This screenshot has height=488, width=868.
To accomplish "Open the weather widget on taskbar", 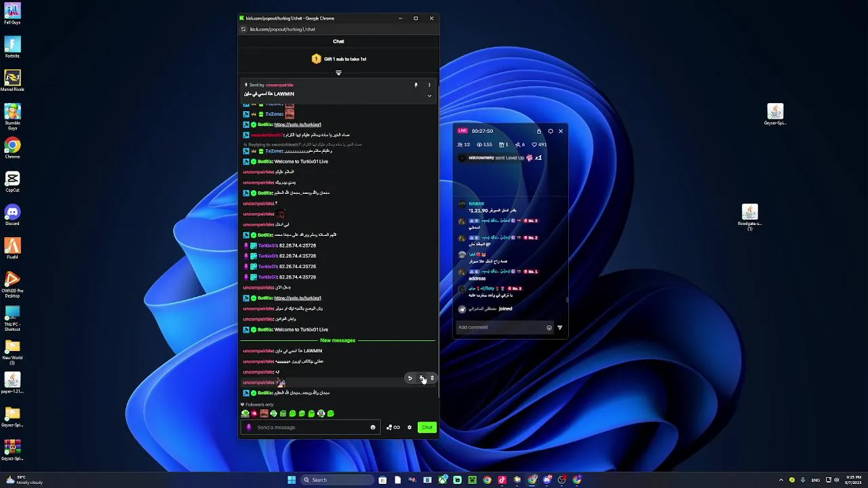I will click(24, 480).
